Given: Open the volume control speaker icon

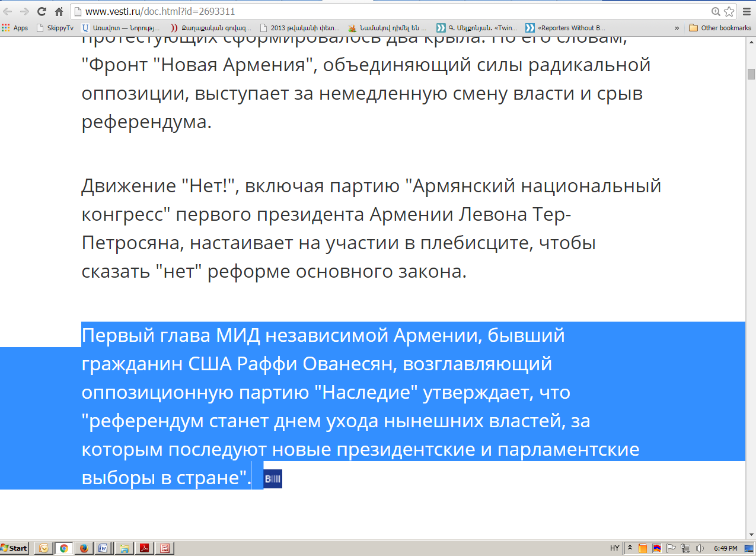Looking at the screenshot, I should [x=699, y=548].
